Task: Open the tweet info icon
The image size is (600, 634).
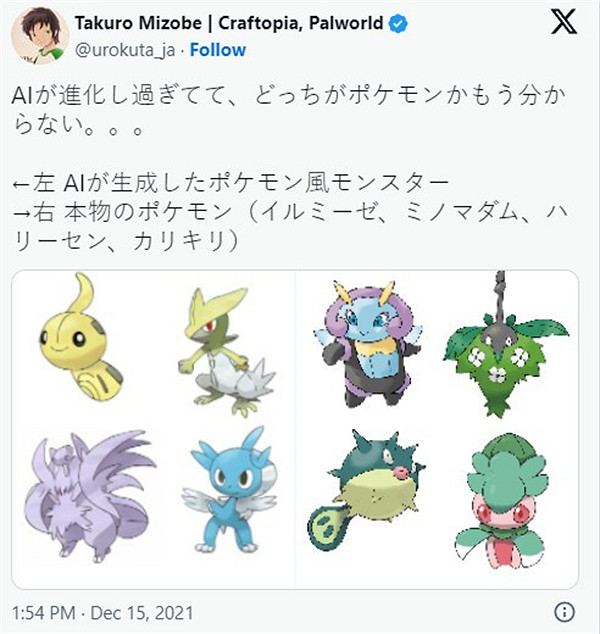Action: coord(565,611)
